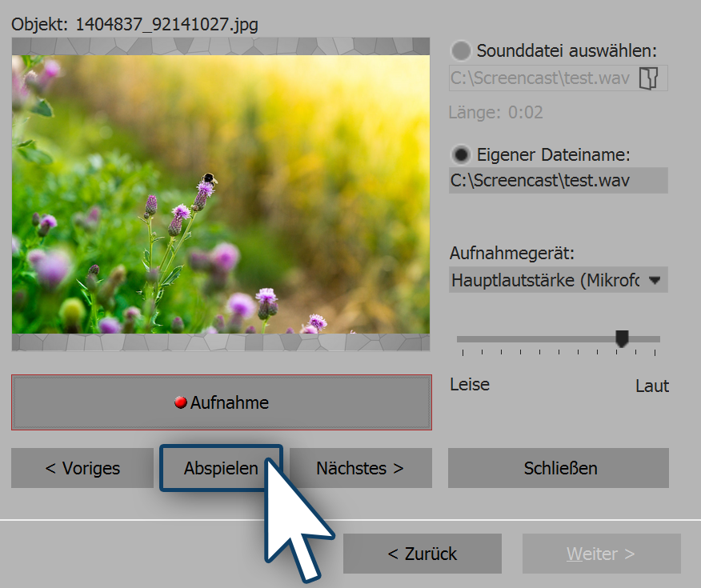
Task: Select the flower photo preview image
Action: coord(220,198)
